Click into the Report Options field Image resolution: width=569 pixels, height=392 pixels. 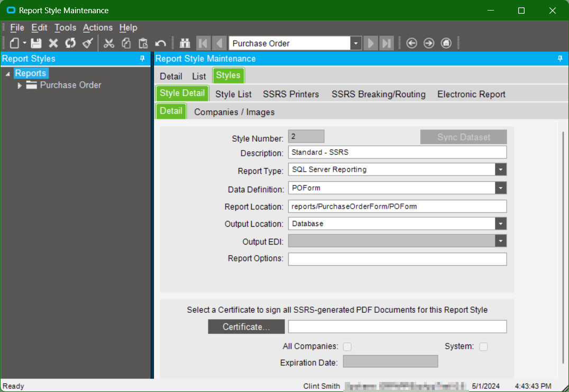pos(397,259)
